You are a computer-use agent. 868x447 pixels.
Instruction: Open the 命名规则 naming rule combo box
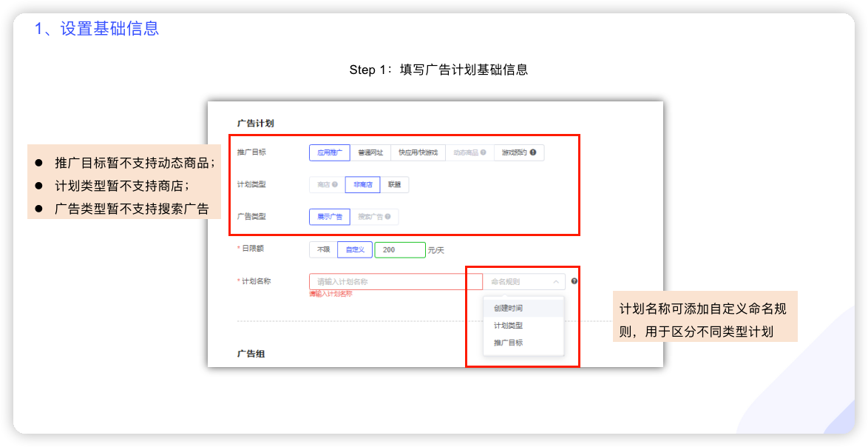click(518, 282)
